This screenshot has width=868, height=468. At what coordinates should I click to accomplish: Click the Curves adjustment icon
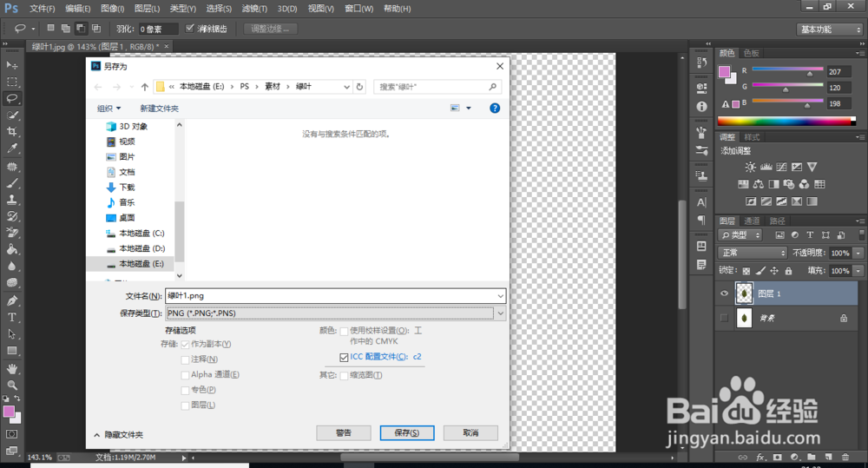tap(781, 167)
